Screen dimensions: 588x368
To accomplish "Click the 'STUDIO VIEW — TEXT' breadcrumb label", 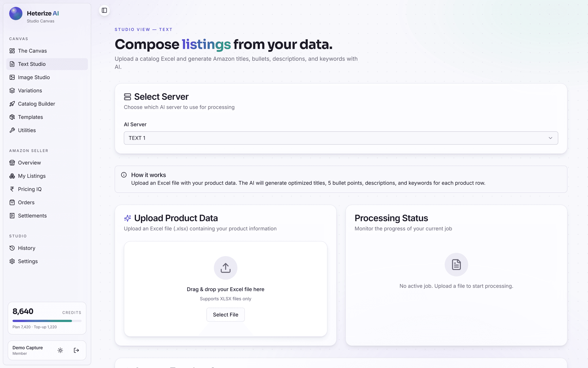I will coord(144,29).
